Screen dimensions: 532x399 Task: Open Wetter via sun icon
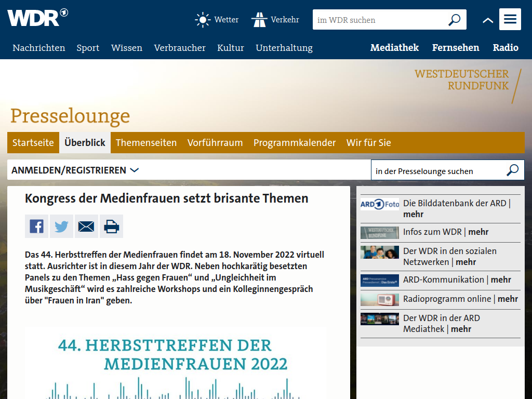[203, 20]
